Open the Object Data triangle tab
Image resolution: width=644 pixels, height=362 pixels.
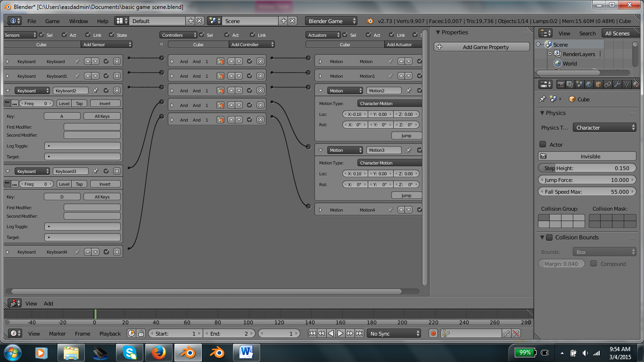click(x=627, y=84)
